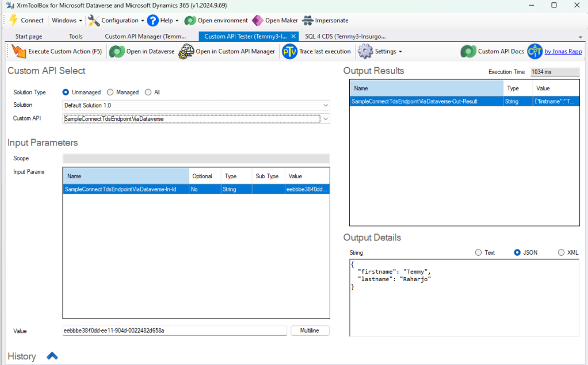Click the Connect label

pyautogui.click(x=32, y=20)
